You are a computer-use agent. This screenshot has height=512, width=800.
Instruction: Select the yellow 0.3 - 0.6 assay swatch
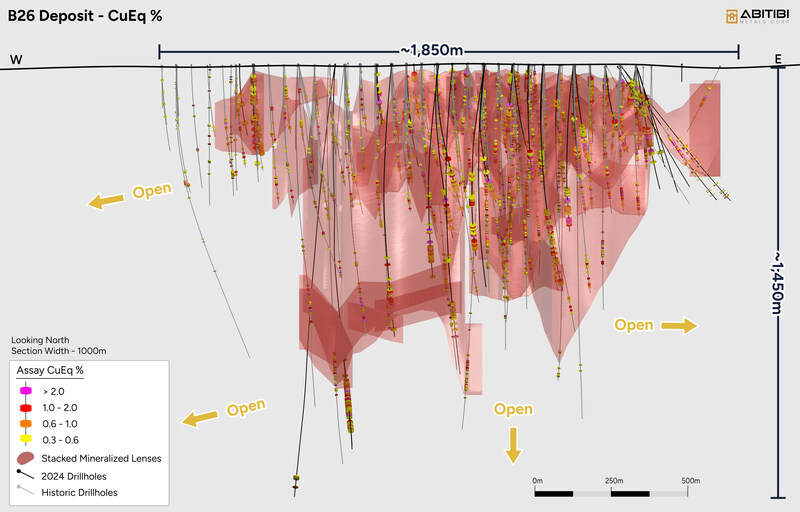coord(27,439)
